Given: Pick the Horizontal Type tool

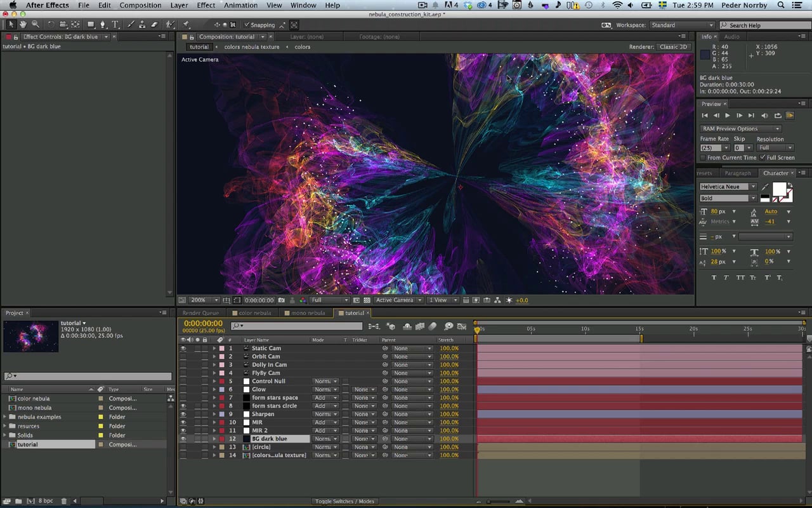Looking at the screenshot, I should point(115,25).
